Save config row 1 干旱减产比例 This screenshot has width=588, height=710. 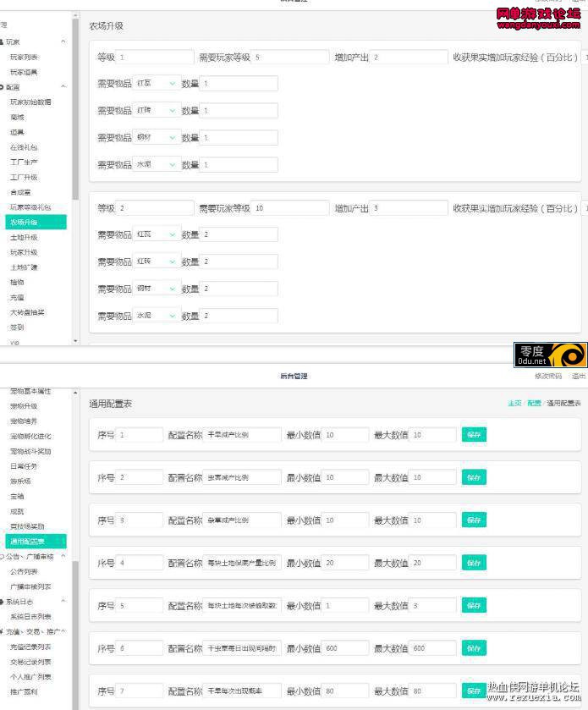click(474, 435)
